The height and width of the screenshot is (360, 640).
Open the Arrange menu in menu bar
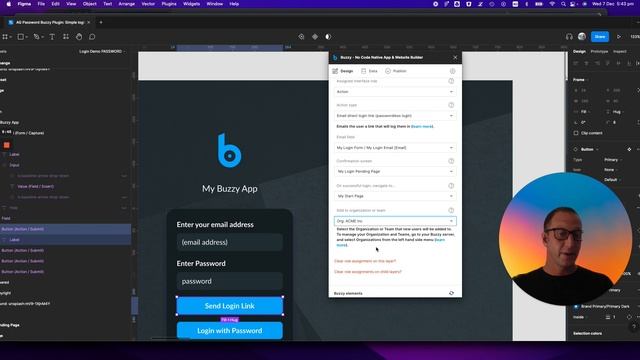127,4
